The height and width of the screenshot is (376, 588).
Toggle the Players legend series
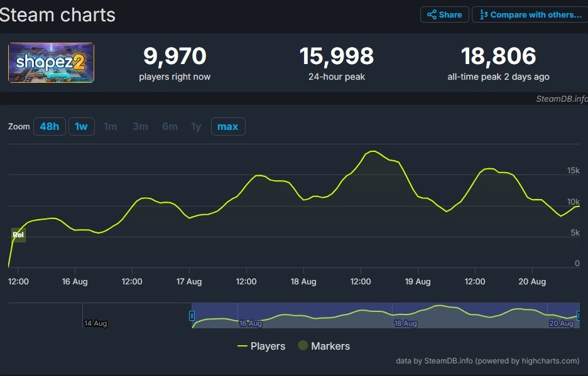click(x=261, y=346)
